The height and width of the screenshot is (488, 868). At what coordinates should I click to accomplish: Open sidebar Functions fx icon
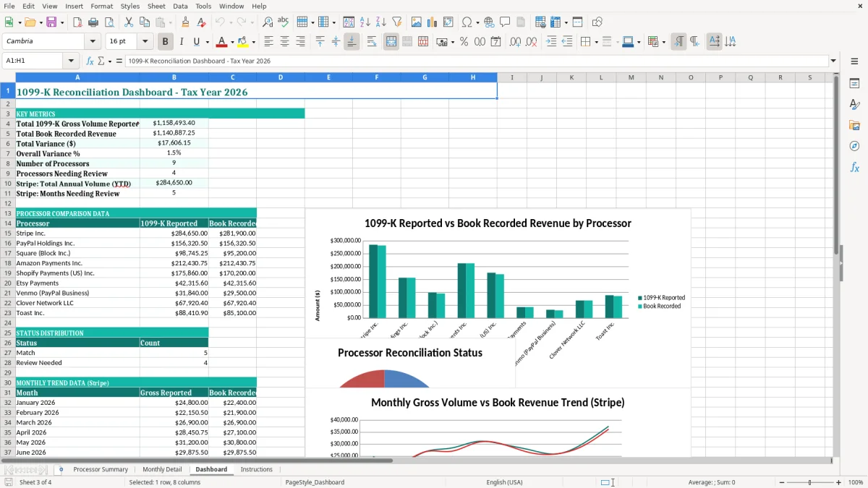[854, 167]
